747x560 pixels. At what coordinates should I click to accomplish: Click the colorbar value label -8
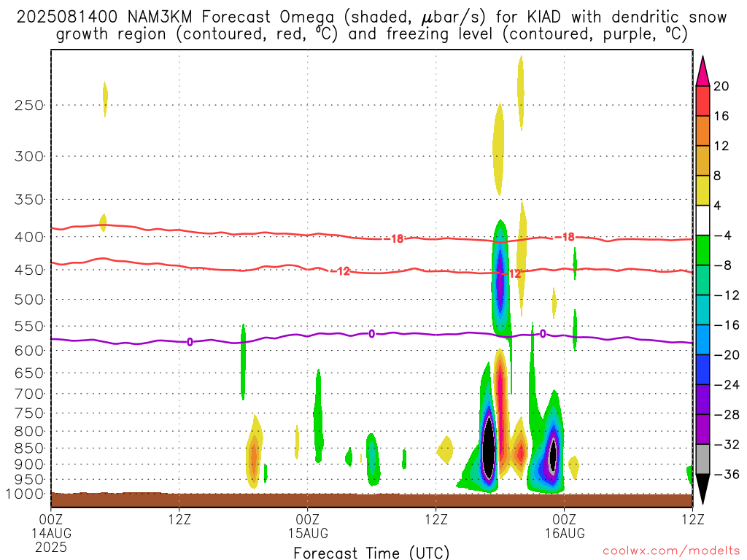click(723, 265)
